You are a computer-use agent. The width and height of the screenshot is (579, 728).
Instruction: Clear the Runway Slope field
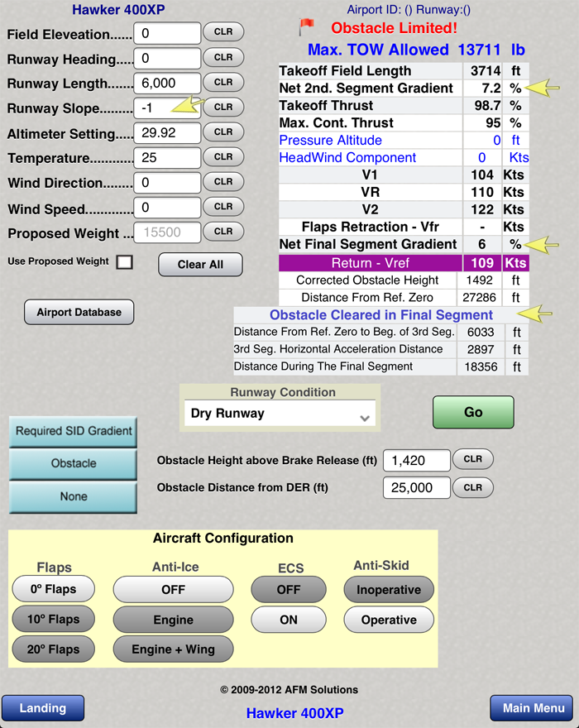(223, 108)
